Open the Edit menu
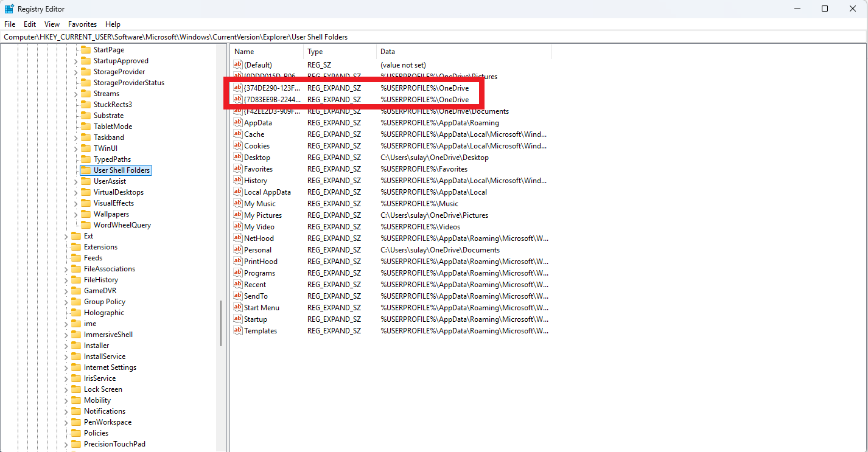Image resolution: width=868 pixels, height=452 pixels. pyautogui.click(x=30, y=24)
